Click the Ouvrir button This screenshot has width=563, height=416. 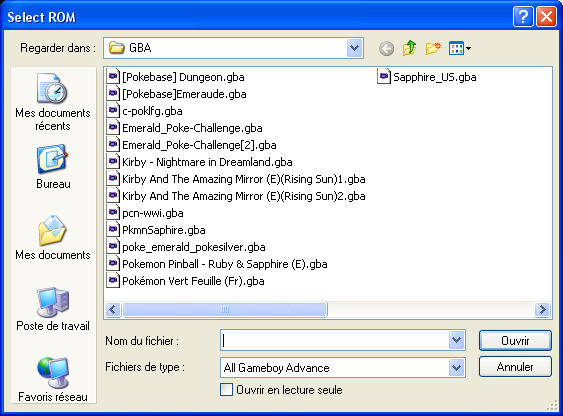click(515, 340)
